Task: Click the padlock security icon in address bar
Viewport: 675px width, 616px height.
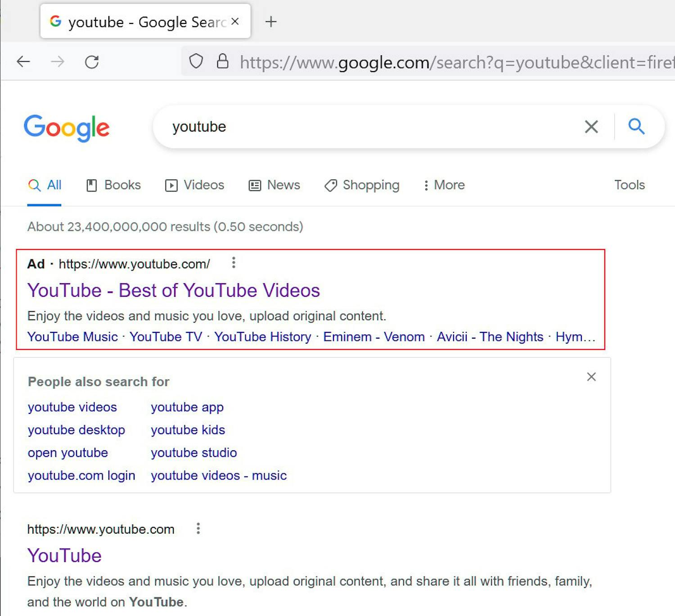Action: (223, 62)
